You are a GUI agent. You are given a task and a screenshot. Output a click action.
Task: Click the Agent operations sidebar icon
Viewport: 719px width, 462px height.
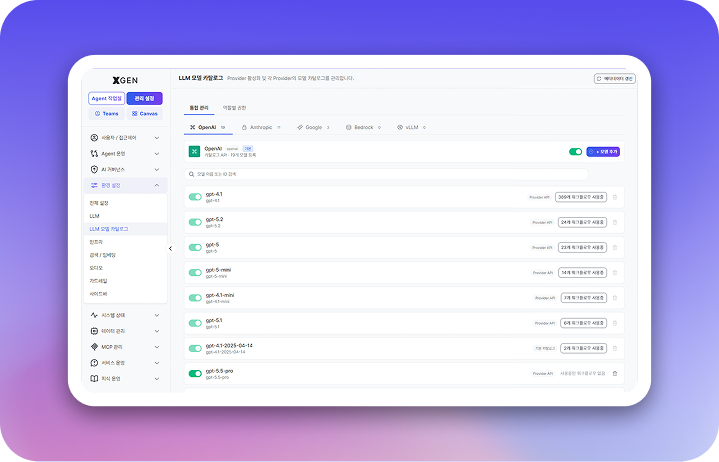tap(94, 154)
